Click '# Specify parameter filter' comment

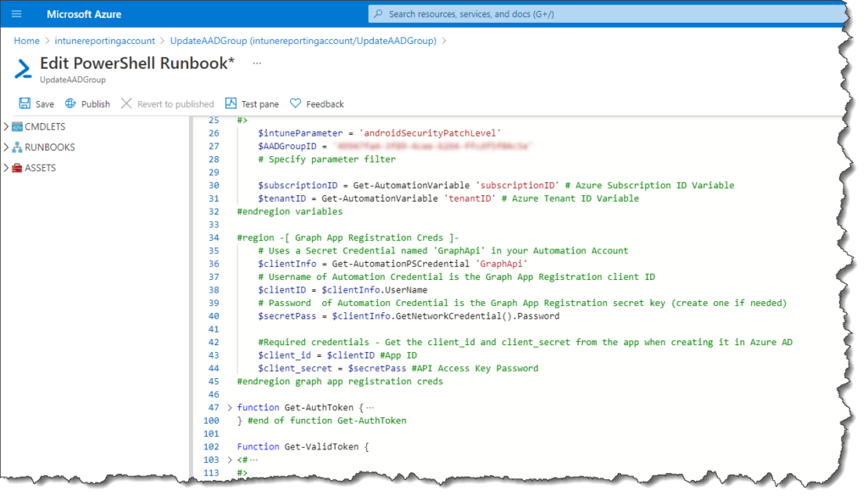coord(326,159)
